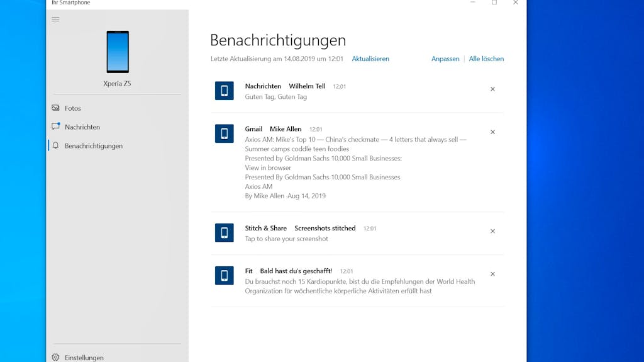644x362 pixels.
Task: Dismiss the Wilhelm Tell message notification
Action: (x=492, y=89)
